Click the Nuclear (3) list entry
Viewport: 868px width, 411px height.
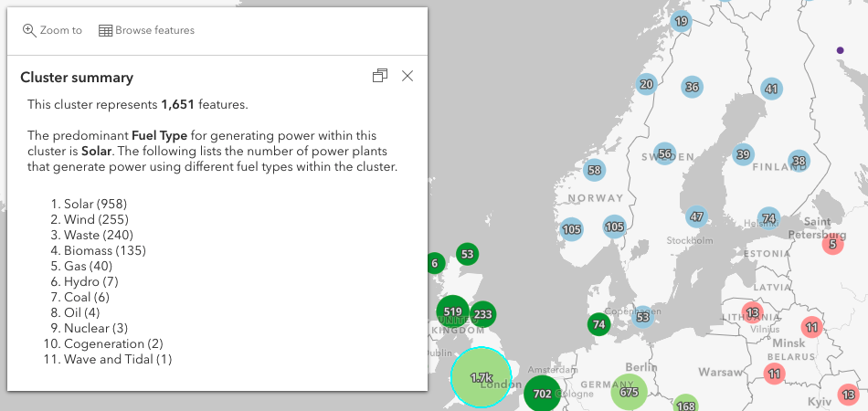click(96, 328)
